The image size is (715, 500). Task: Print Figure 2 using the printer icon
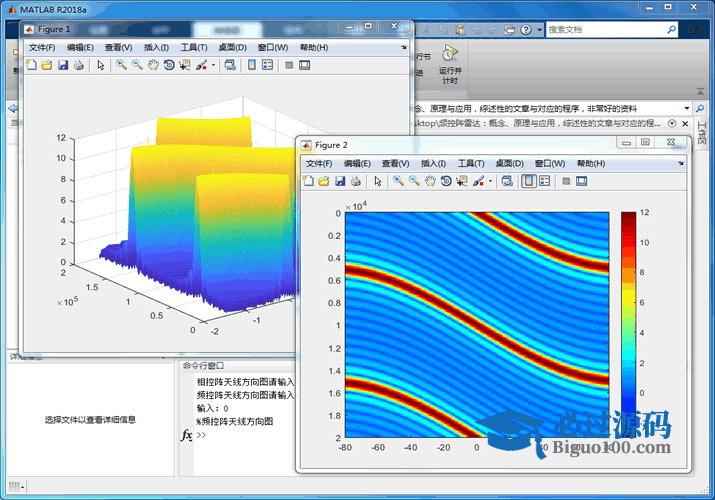point(355,181)
